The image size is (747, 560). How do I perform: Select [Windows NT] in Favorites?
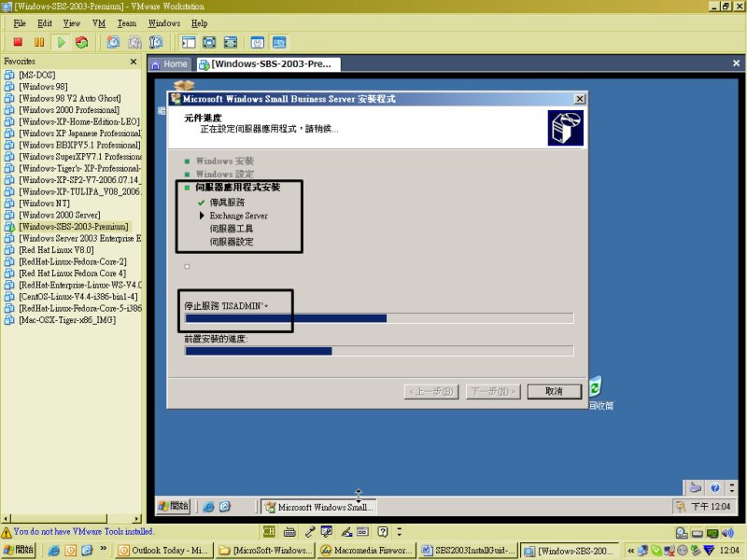(x=44, y=203)
